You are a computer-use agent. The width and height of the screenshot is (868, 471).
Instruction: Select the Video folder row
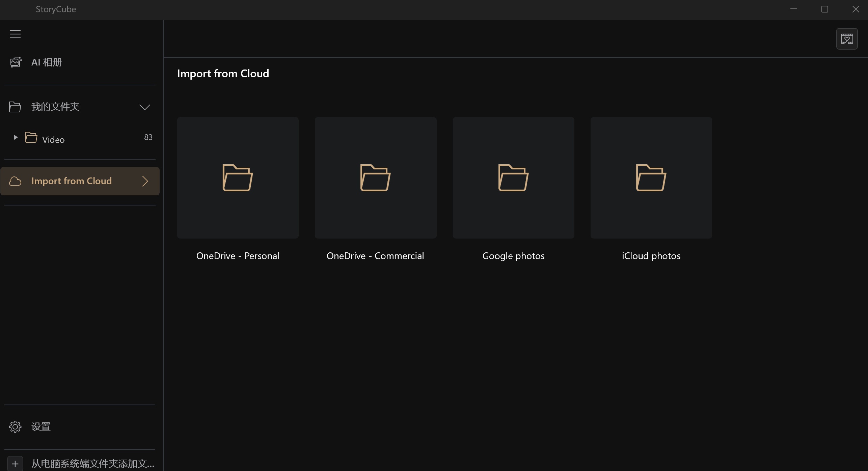click(80, 138)
